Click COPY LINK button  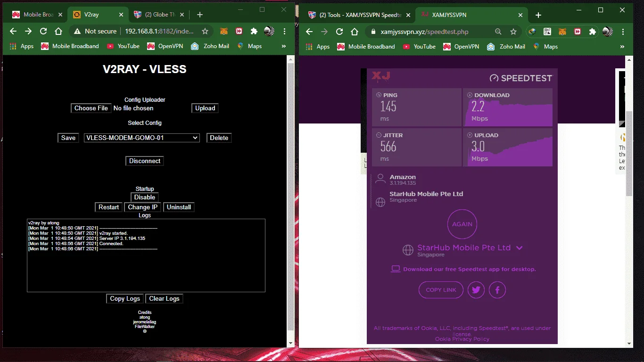click(441, 290)
